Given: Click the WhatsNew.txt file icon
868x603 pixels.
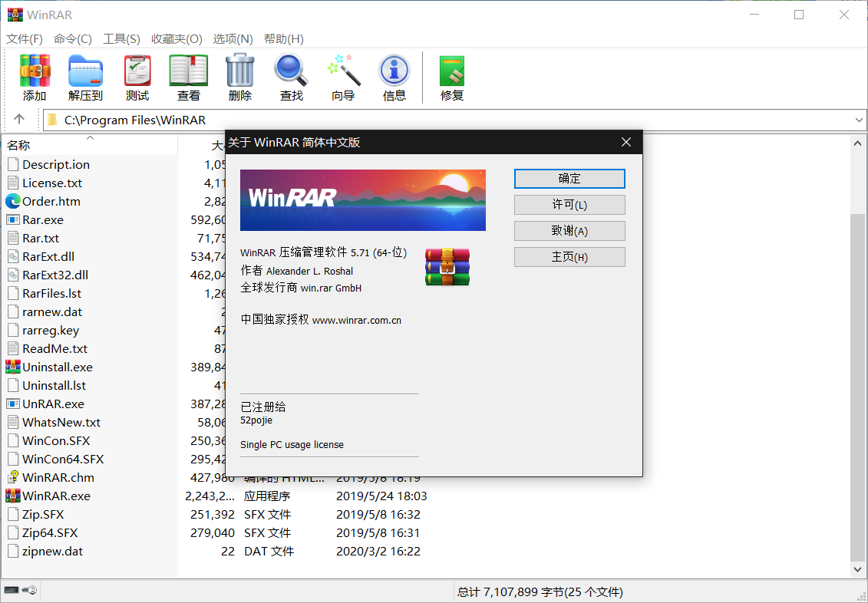Looking at the screenshot, I should coord(13,422).
